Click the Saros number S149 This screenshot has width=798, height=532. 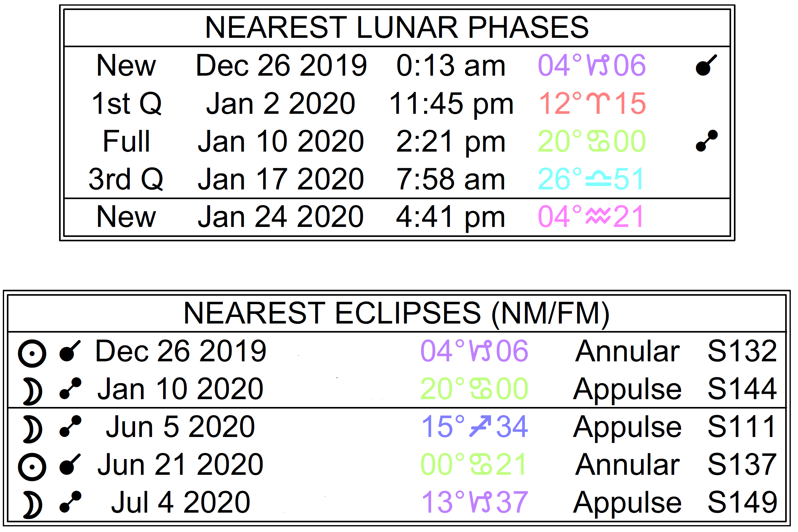click(742, 503)
